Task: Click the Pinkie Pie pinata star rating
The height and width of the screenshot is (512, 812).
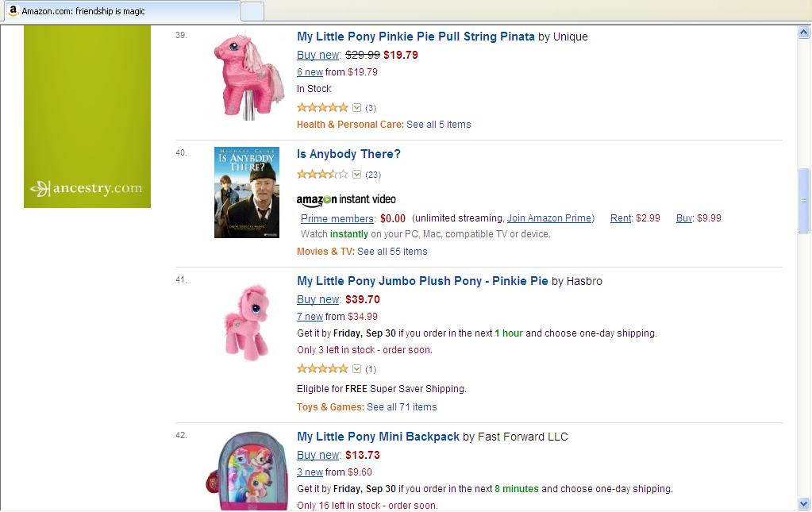Action: point(322,107)
